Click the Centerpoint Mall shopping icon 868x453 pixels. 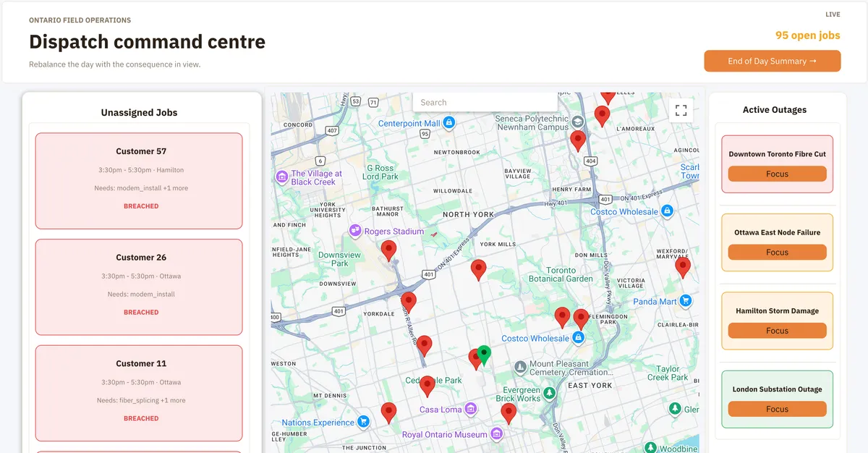tap(449, 123)
